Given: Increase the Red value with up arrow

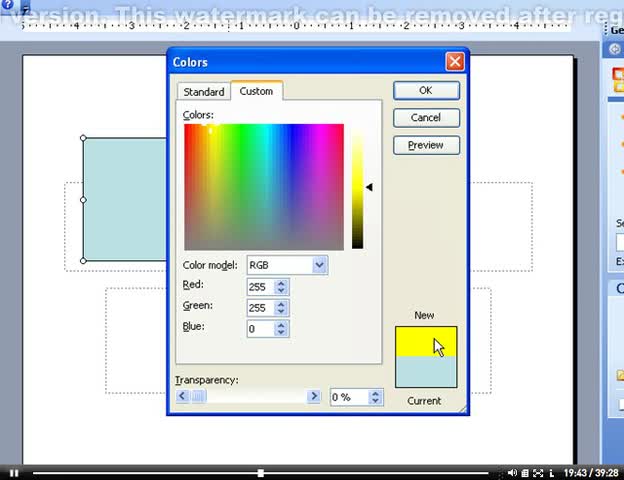Looking at the screenshot, I should 281,283.
